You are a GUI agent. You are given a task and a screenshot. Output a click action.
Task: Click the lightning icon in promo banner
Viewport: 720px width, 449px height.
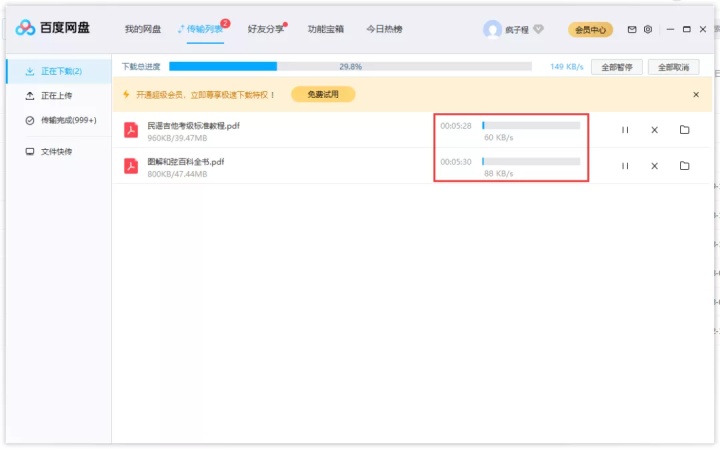coord(126,95)
